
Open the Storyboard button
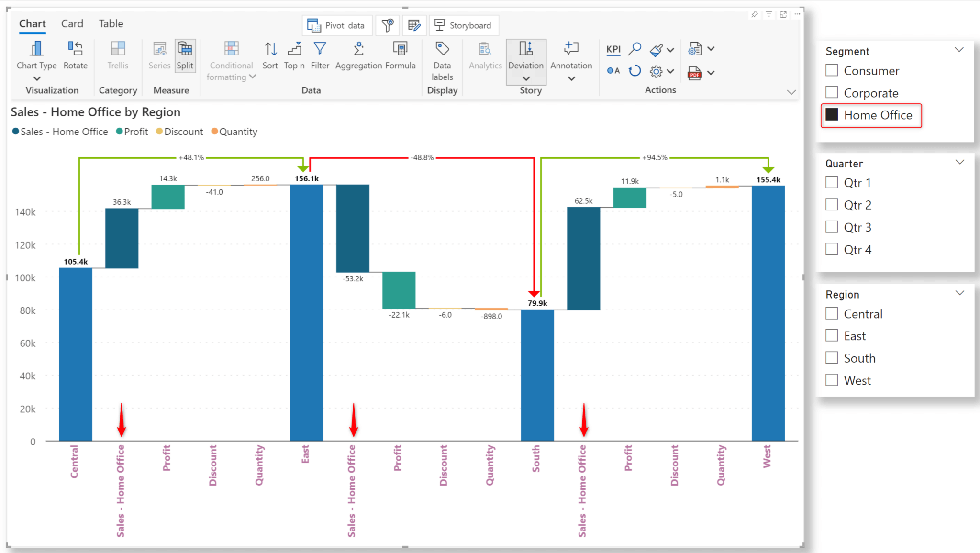(x=463, y=25)
